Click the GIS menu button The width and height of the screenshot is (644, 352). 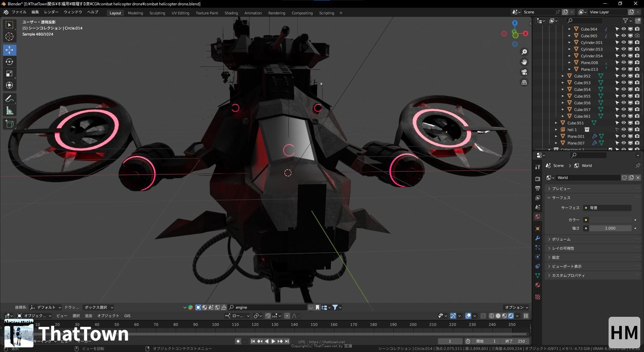[x=127, y=316]
